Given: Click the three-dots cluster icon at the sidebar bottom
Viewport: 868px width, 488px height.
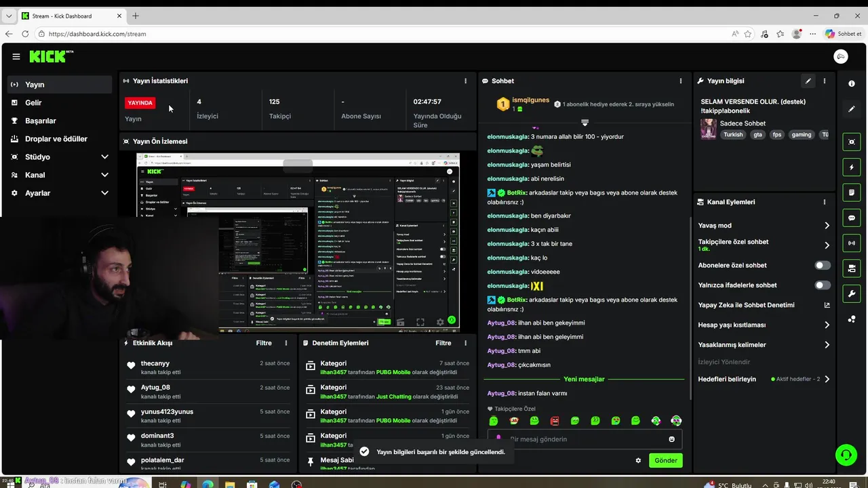Looking at the screenshot, I should (852, 319).
